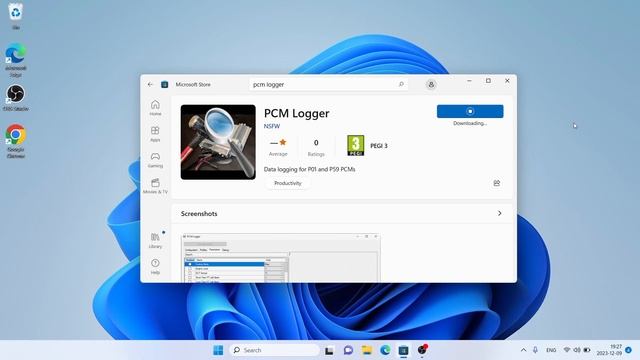The image size is (640, 360).
Task: Click the PCM Logger app image
Action: pyautogui.click(x=218, y=142)
